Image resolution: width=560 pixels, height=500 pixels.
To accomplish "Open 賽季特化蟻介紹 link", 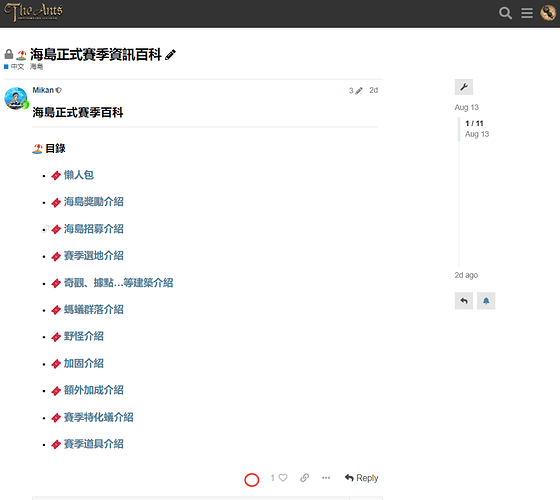I will pyautogui.click(x=99, y=417).
